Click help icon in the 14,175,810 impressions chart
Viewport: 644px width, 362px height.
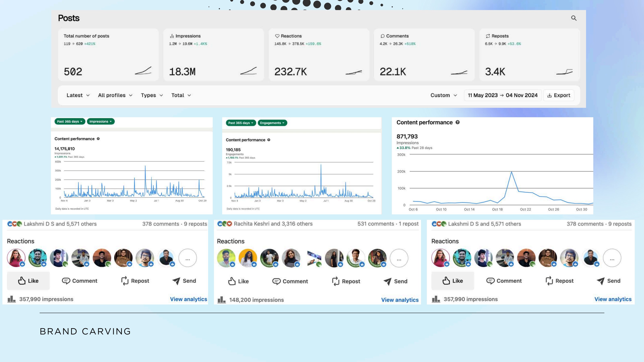[x=98, y=139]
